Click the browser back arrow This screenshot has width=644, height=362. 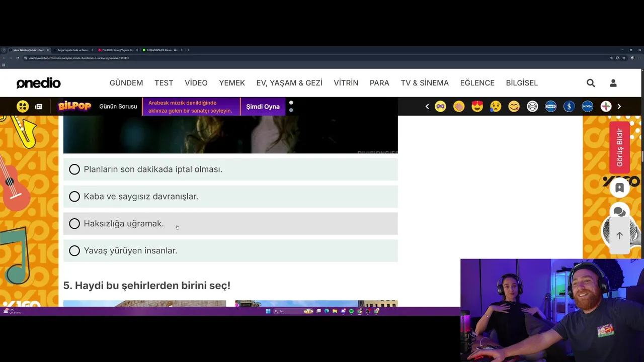(x=4, y=58)
